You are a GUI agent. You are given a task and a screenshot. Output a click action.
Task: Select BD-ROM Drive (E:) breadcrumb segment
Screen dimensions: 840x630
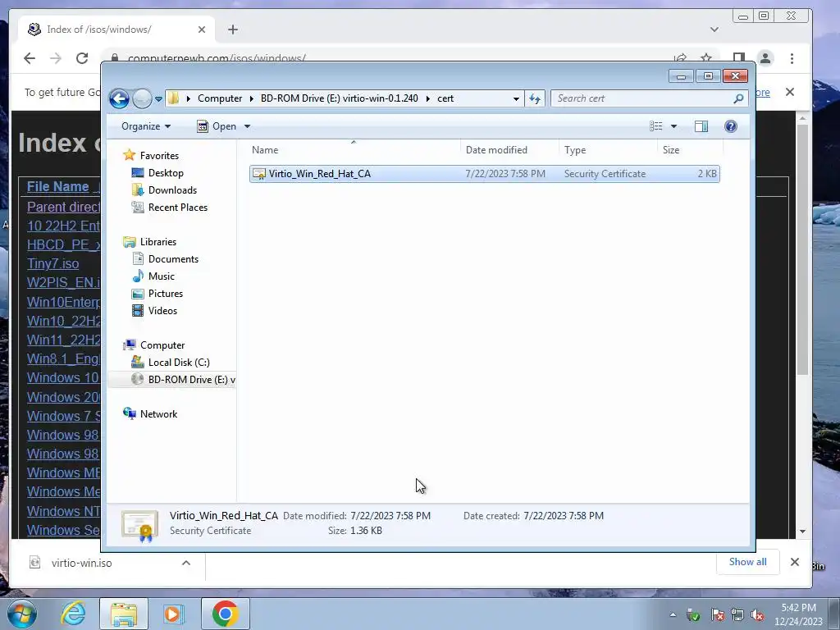coord(339,98)
